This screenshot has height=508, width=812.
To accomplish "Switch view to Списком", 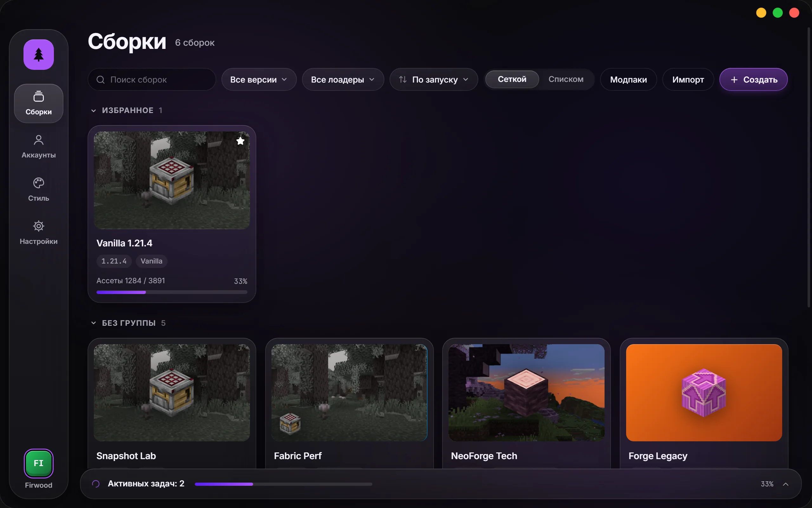I will pyautogui.click(x=566, y=79).
